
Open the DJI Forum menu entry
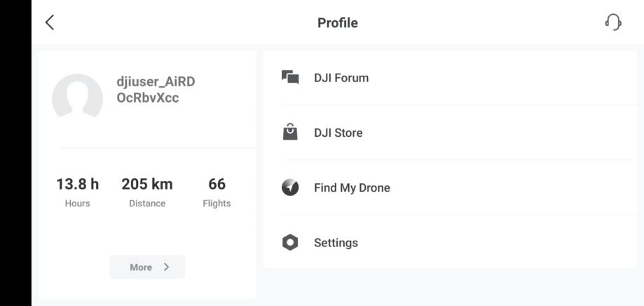450,78
